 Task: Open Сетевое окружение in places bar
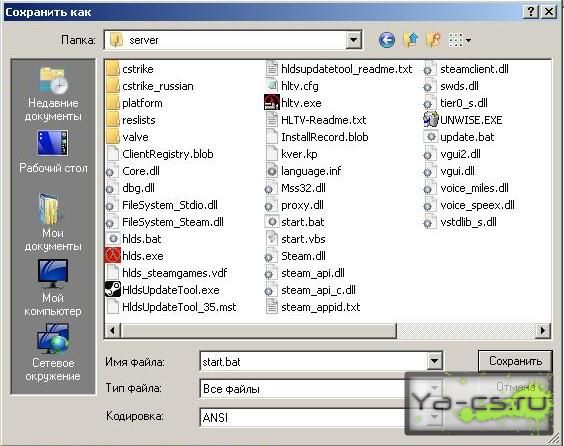pos(53,353)
